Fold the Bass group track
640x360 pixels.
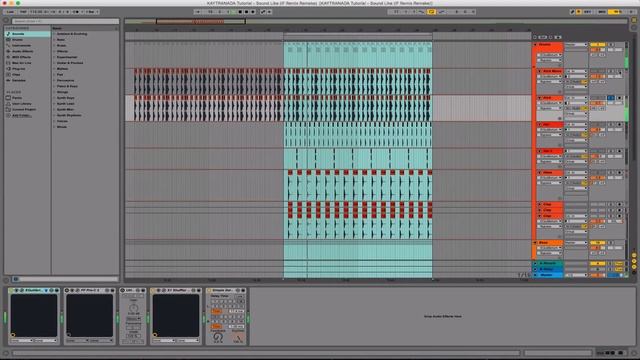[x=536, y=242]
